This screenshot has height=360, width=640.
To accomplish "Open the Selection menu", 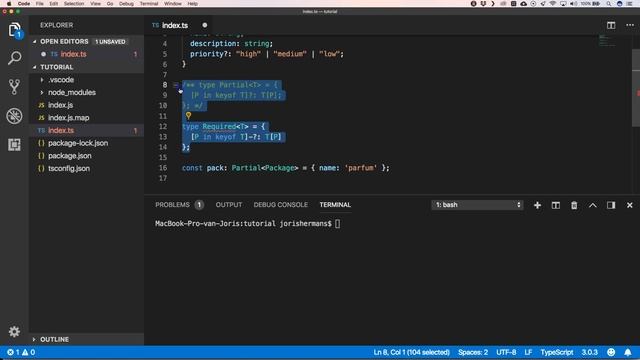I will (x=74, y=4).
